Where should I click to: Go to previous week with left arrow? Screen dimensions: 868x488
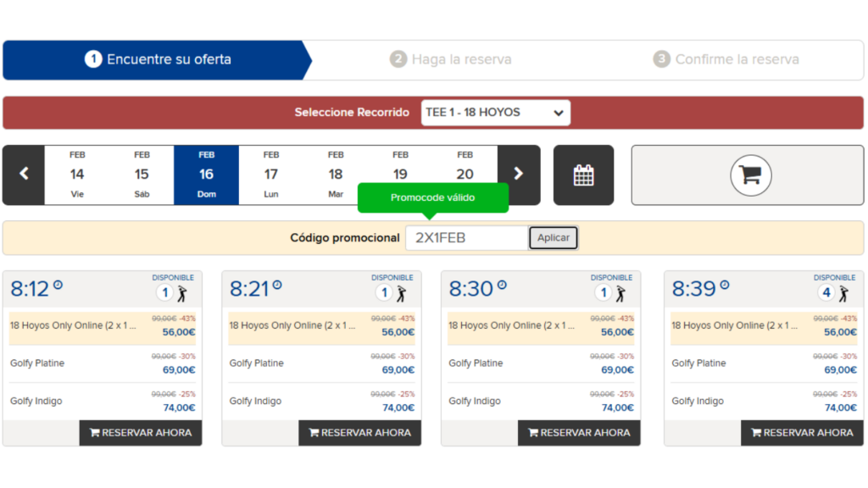24,175
